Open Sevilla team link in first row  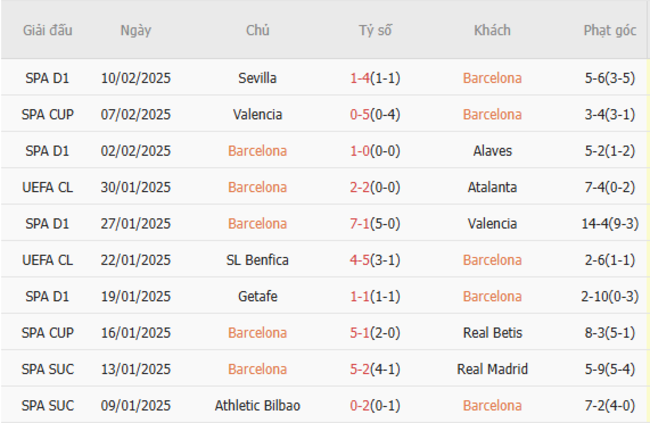258,78
